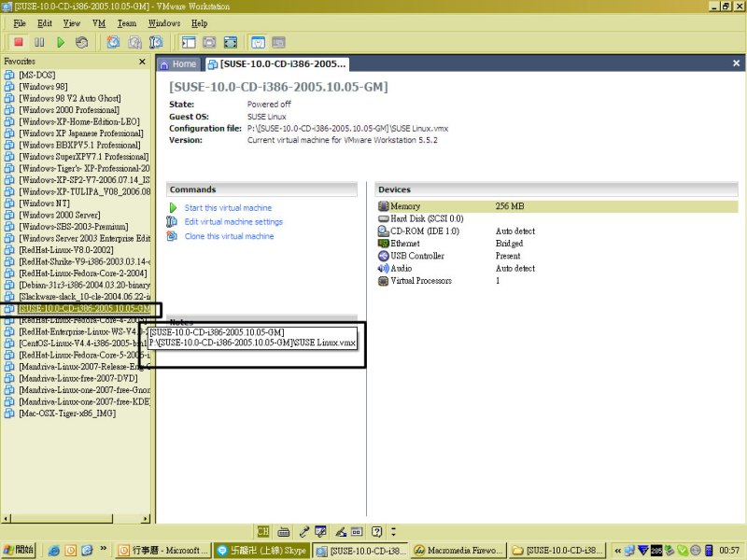The height and width of the screenshot is (560, 747).
Task: Click the Edit settings icon in Commands
Action: pos(172,221)
